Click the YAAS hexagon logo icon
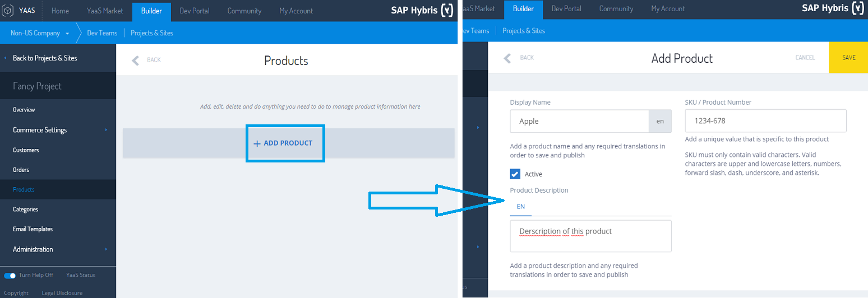Image resolution: width=868 pixels, height=298 pixels. tap(8, 11)
